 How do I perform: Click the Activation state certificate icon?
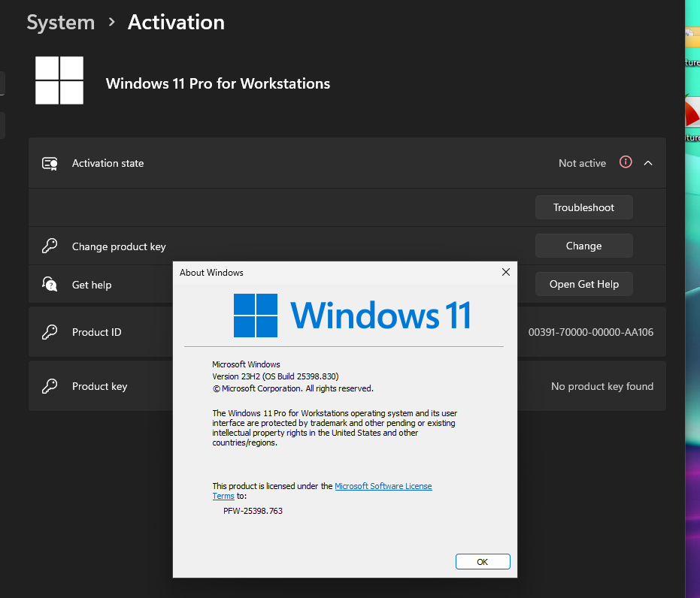point(50,164)
